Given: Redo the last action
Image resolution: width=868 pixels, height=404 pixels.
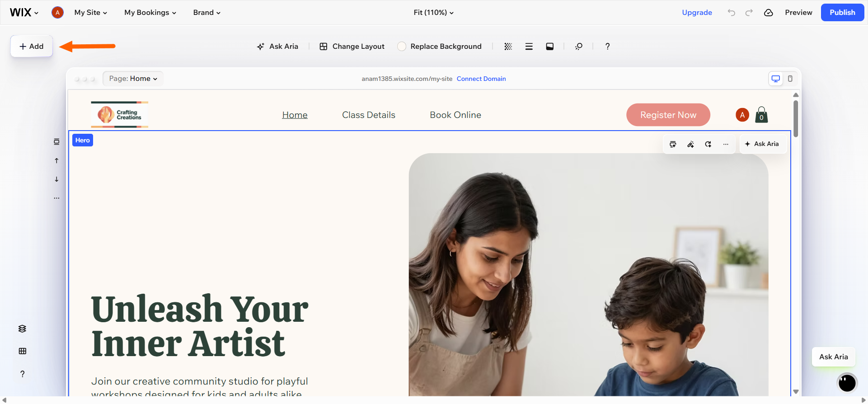Looking at the screenshot, I should point(749,13).
